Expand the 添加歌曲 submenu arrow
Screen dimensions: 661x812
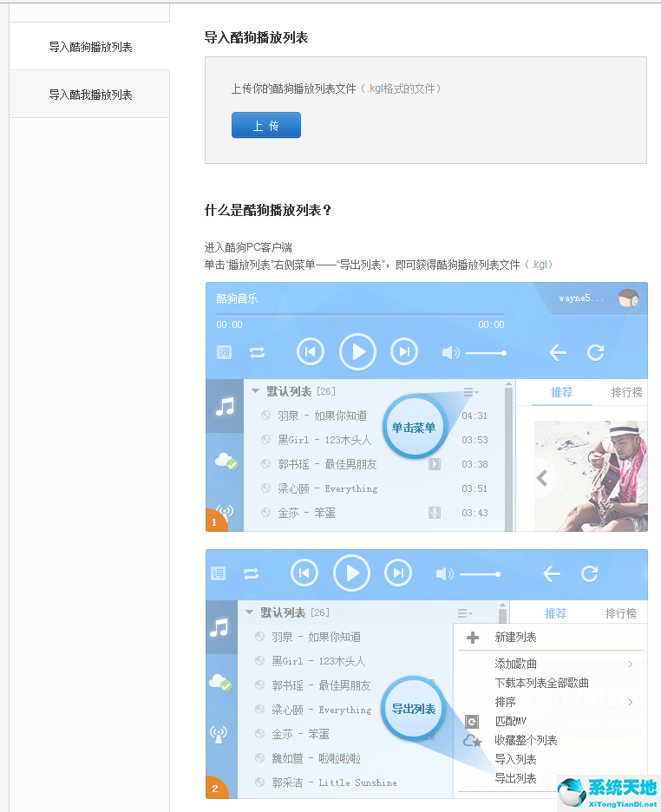[631, 664]
